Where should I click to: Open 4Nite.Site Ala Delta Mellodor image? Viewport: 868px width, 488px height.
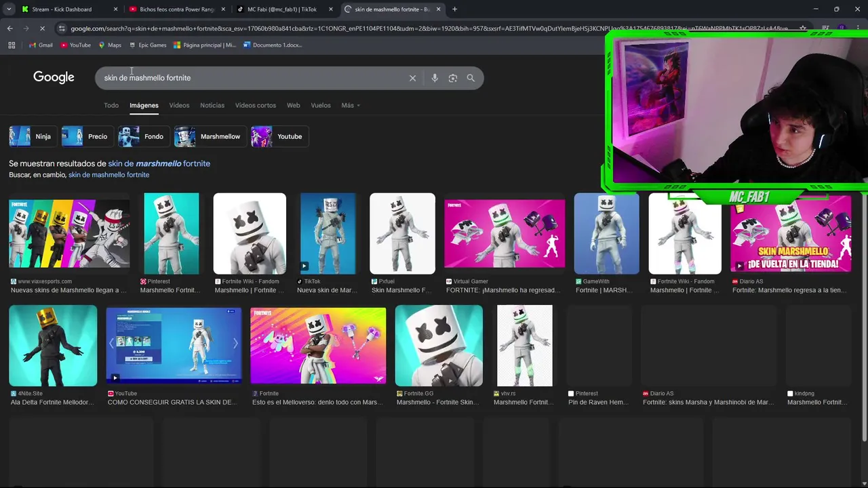pos(53,346)
